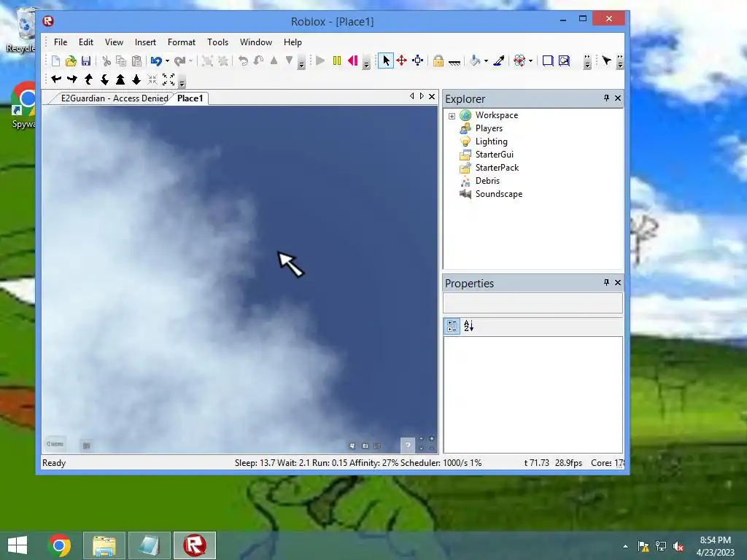Open the Window menu
This screenshot has height=560, width=747.
pyautogui.click(x=256, y=42)
